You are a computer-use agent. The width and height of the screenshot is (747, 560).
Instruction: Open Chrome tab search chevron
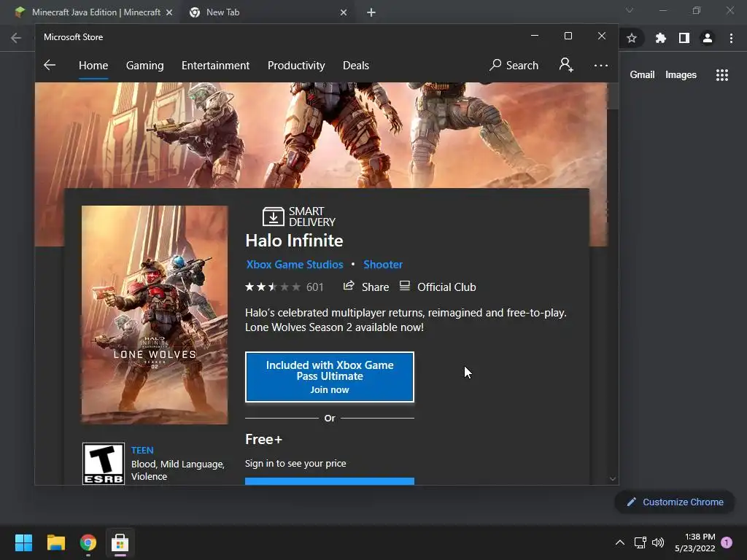[630, 10]
